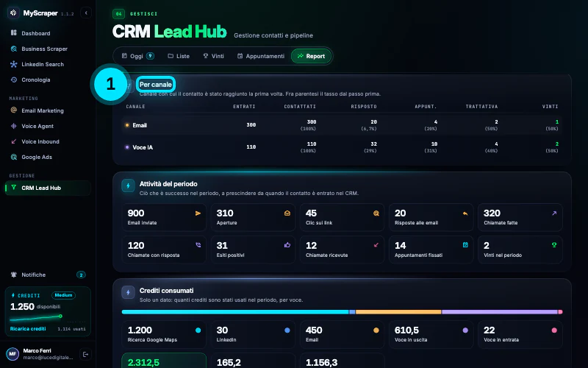Click the purple Voce in uscita bar segment
The width and height of the screenshot is (588, 368).
pos(500,312)
